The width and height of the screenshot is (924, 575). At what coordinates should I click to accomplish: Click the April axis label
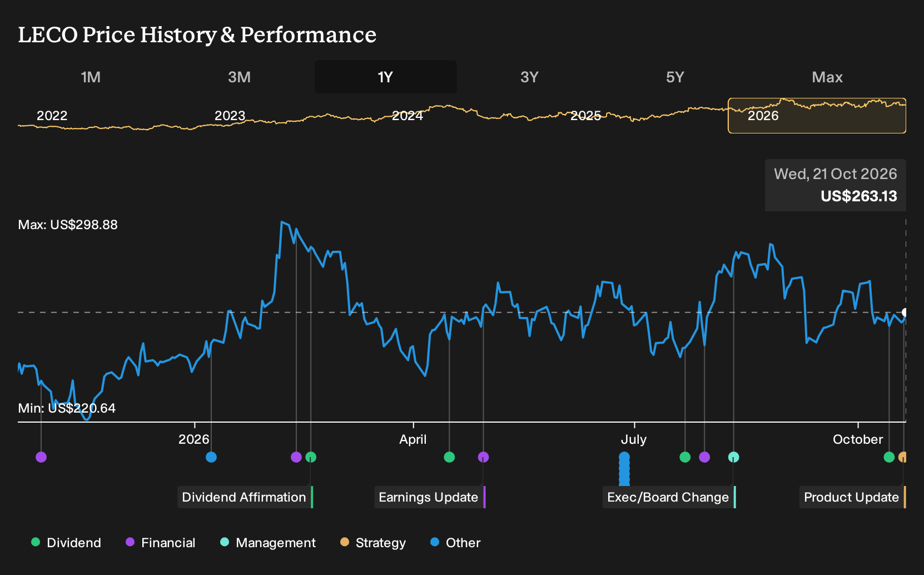tap(413, 439)
